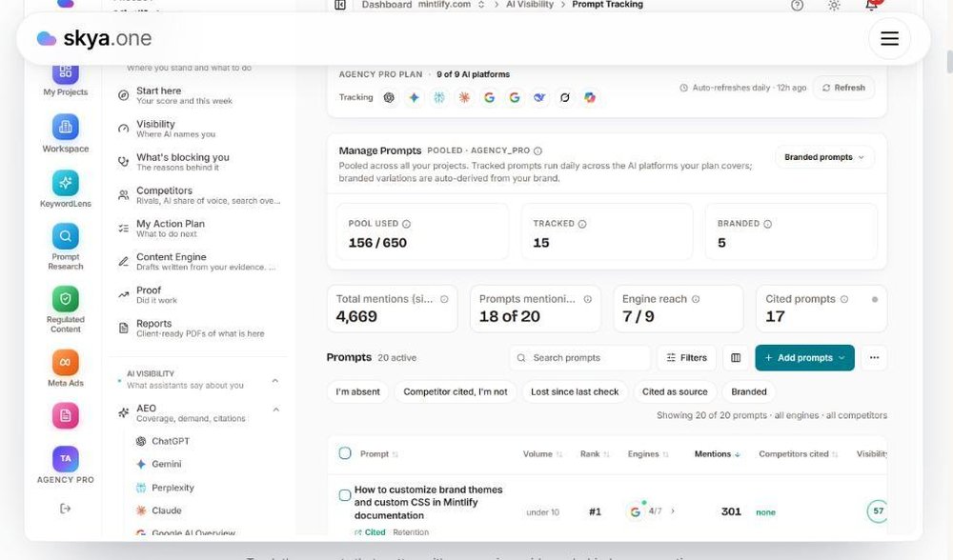This screenshot has height=560, width=953.
Task: Open Proof menu item
Action: [x=200, y=294]
